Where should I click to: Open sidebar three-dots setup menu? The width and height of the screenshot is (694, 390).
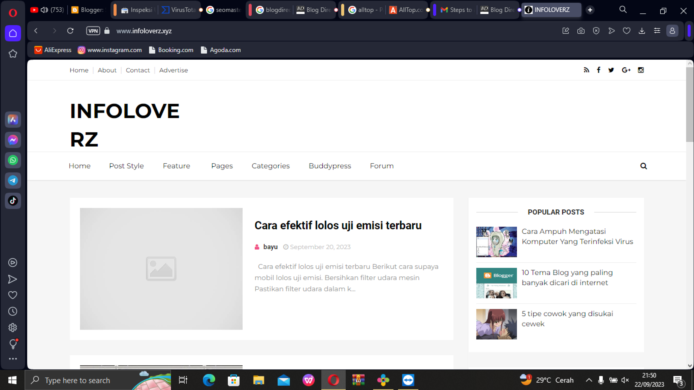[x=13, y=359]
